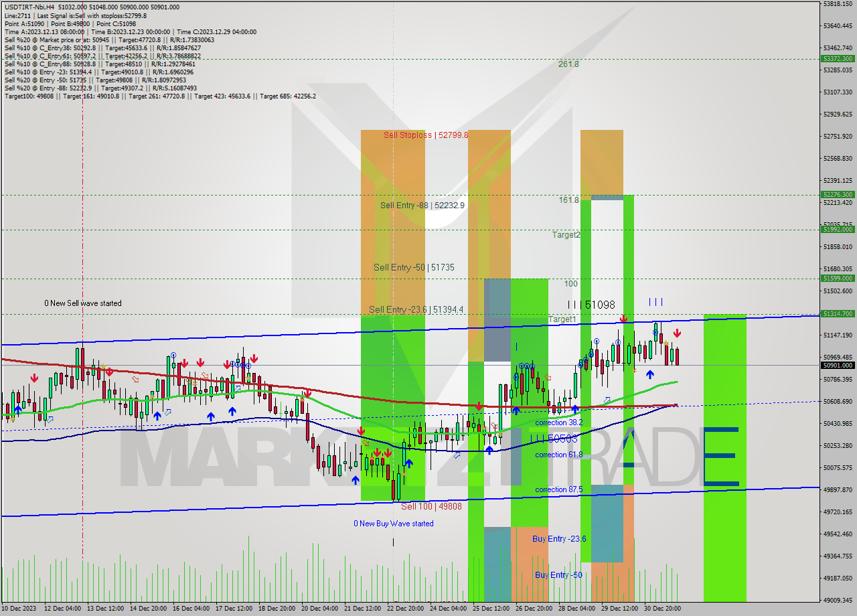Viewport: 857px width, 616px height.
Task: Click the green 52276.300 price tag
Action: tap(837, 195)
